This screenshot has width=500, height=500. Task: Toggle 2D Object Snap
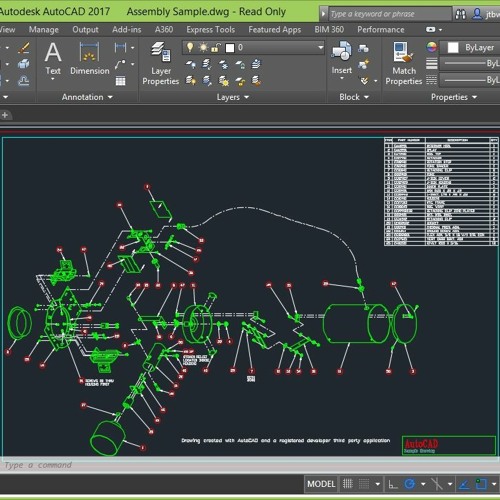[481, 484]
